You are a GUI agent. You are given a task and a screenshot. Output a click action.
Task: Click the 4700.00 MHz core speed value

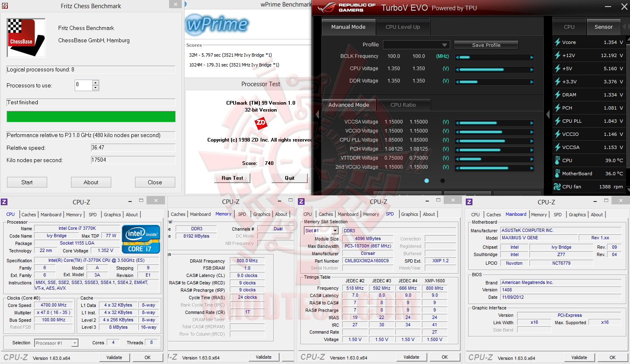click(54, 305)
